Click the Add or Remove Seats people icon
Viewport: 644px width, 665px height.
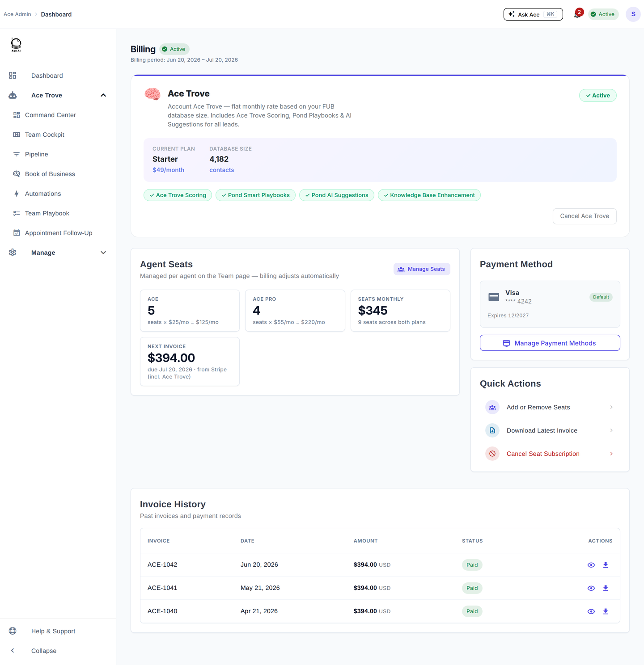point(492,407)
